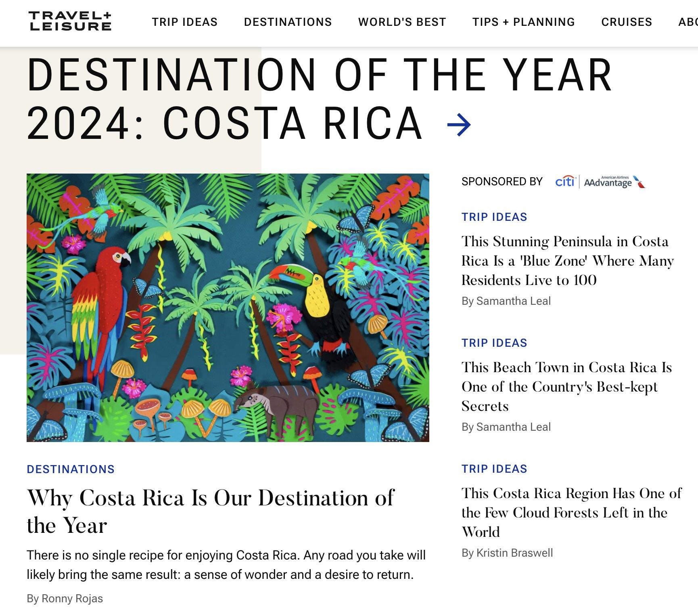Click the blue arrow after Costa Rica headline
This screenshot has height=616, width=698.
pos(459,125)
